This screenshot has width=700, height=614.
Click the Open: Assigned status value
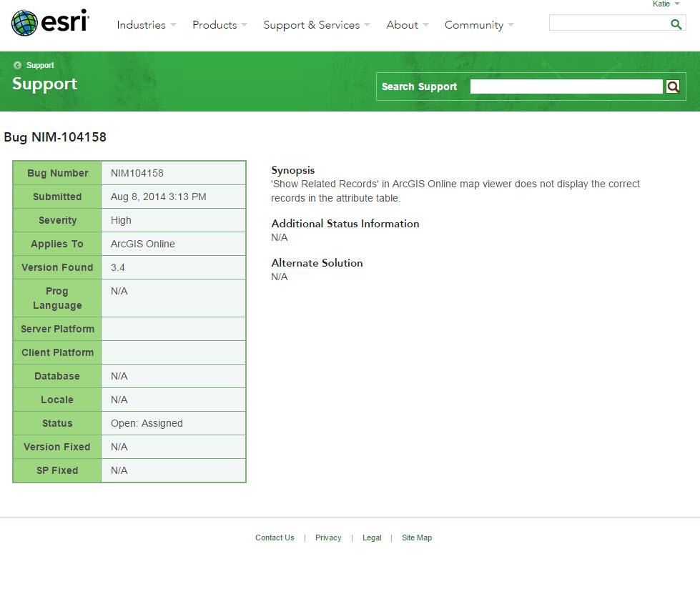pyautogui.click(x=147, y=423)
